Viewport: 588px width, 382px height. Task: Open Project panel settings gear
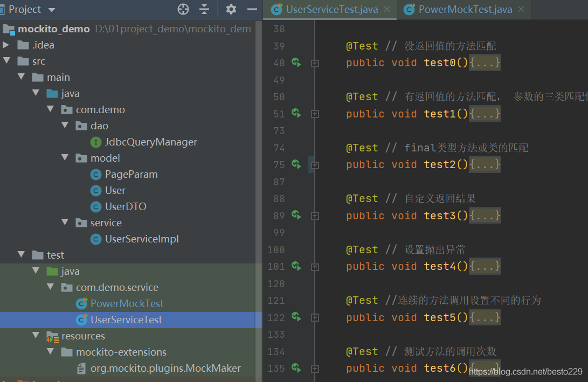231,9
